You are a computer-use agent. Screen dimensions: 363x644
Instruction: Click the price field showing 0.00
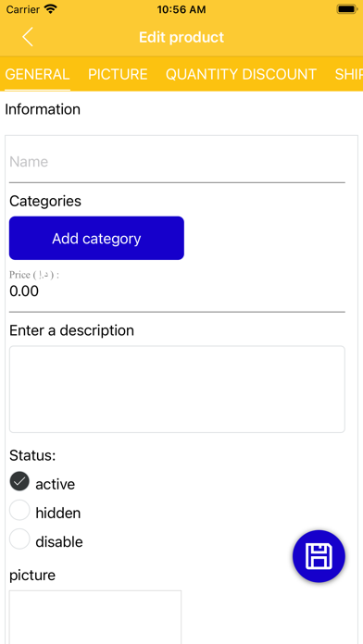pyautogui.click(x=177, y=291)
